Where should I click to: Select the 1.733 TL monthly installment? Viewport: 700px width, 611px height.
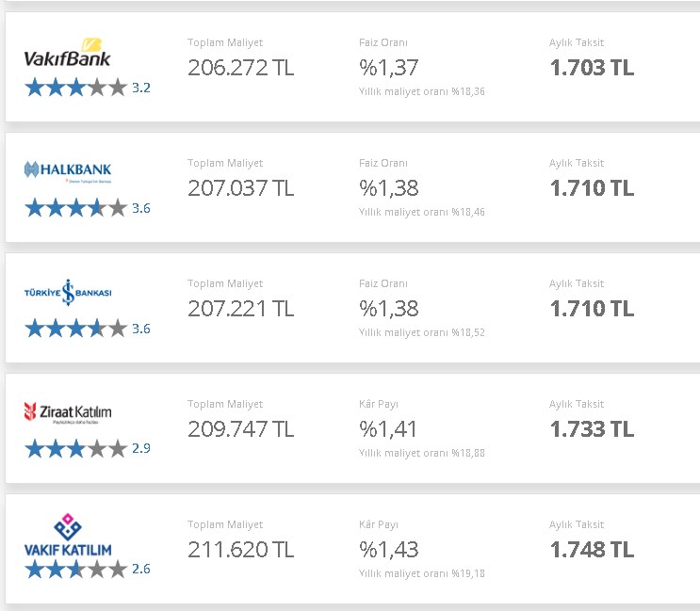click(592, 429)
